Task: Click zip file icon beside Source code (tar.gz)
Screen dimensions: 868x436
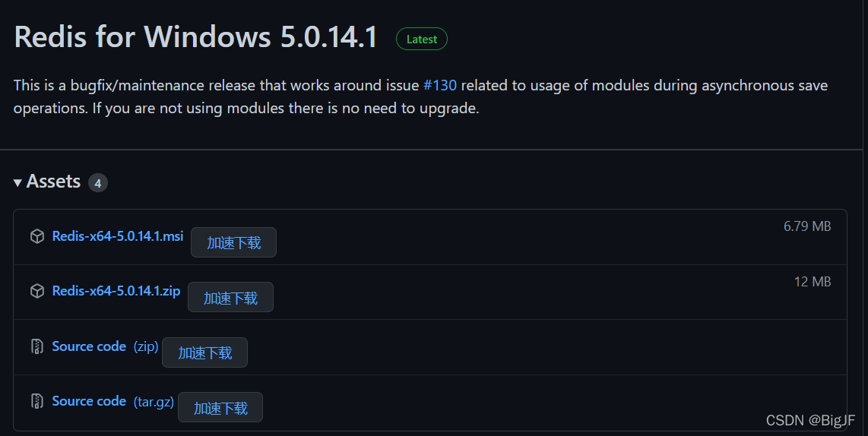Action: [x=37, y=401]
